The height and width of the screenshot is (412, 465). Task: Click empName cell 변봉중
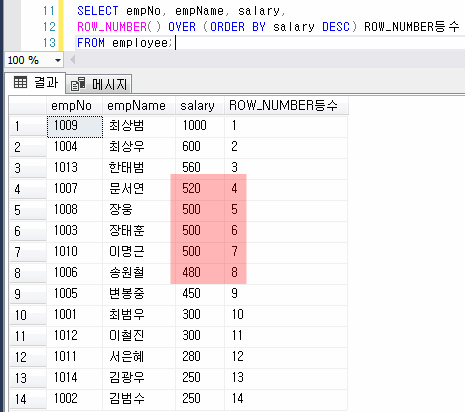[x=139, y=294]
